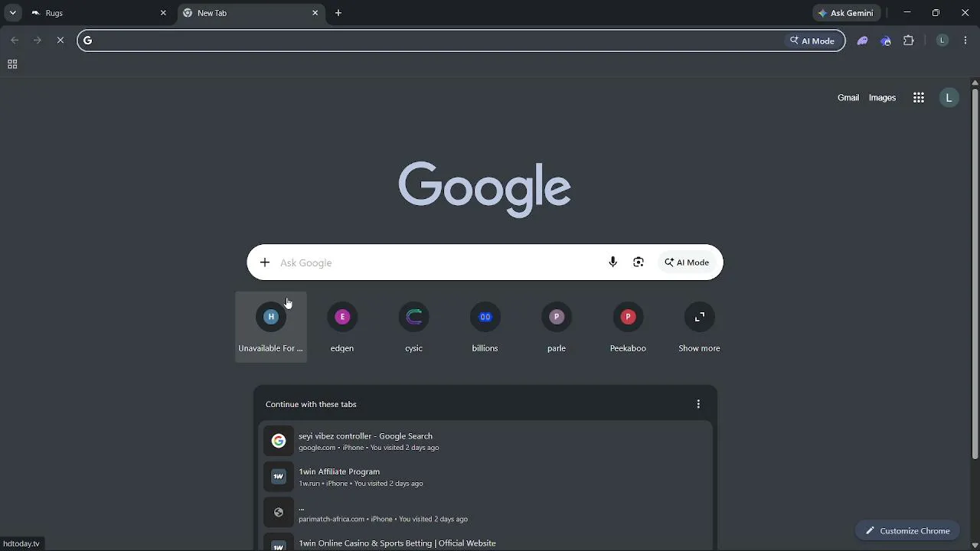Open the Unavailable For shortcut
Screen dimensions: 980x551
[271, 328]
